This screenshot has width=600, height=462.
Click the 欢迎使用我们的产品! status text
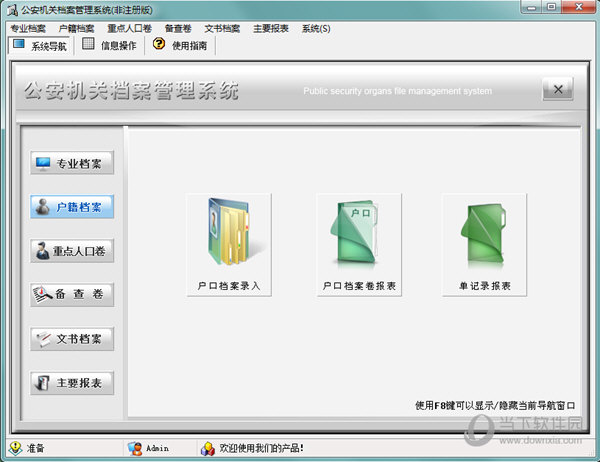click(x=261, y=448)
